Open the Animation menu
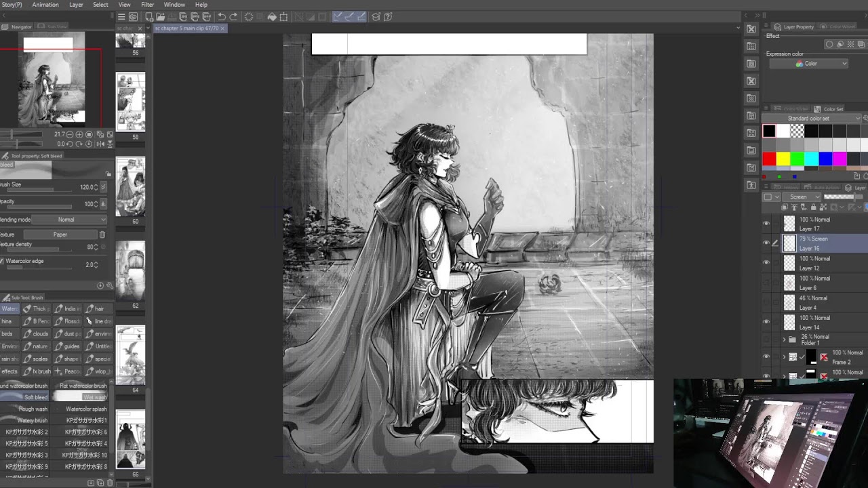 click(x=45, y=5)
